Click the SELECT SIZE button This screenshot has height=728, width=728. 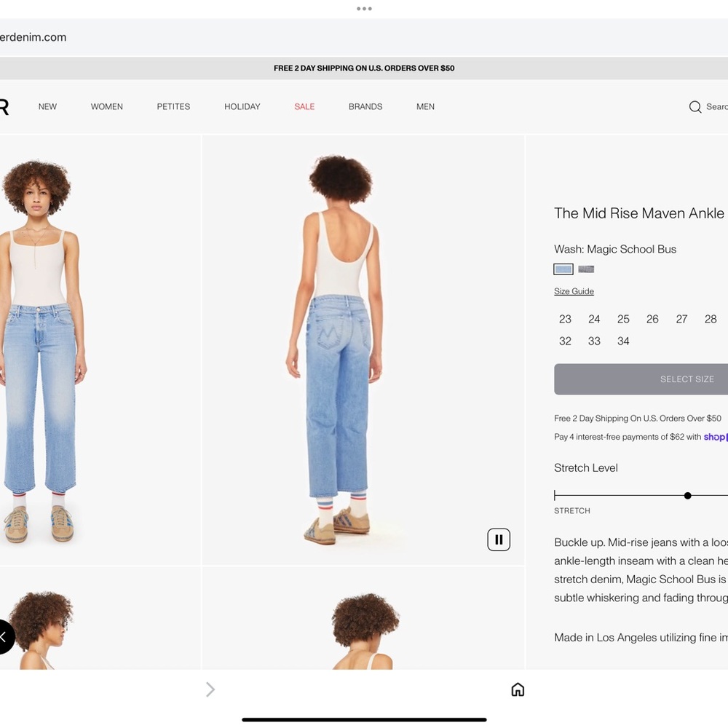coord(641,379)
